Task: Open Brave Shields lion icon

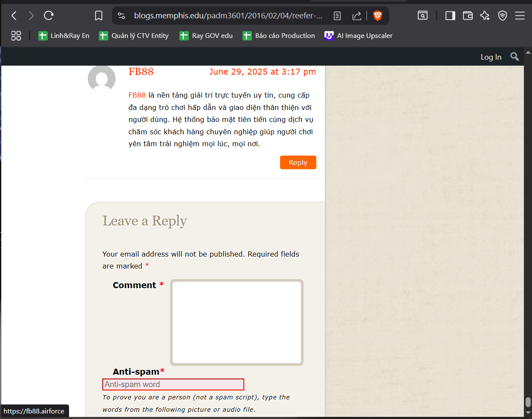Action: [378, 16]
